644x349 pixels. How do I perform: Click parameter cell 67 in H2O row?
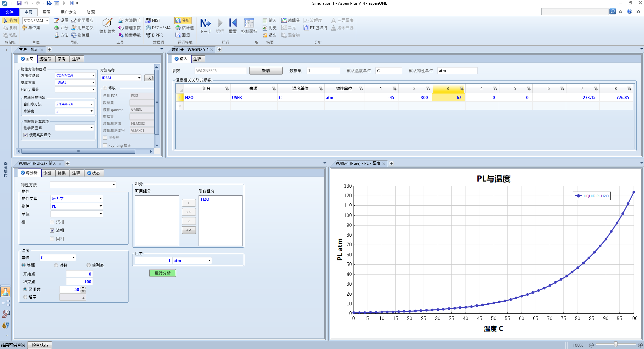tap(448, 97)
